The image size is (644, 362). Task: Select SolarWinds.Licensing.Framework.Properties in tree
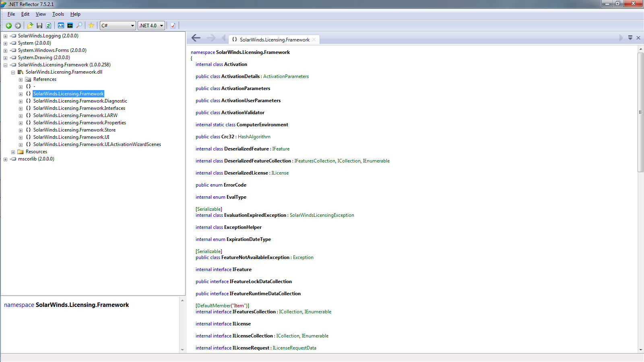tap(80, 123)
